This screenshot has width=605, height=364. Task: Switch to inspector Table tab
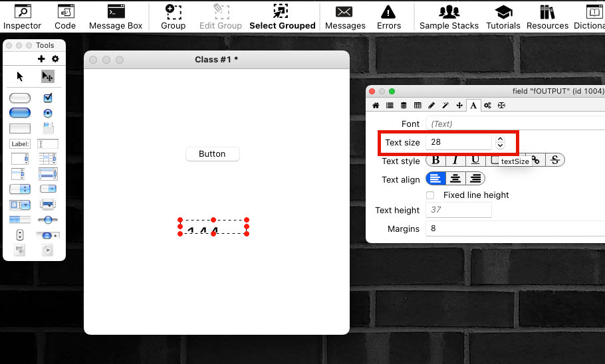[x=418, y=105]
